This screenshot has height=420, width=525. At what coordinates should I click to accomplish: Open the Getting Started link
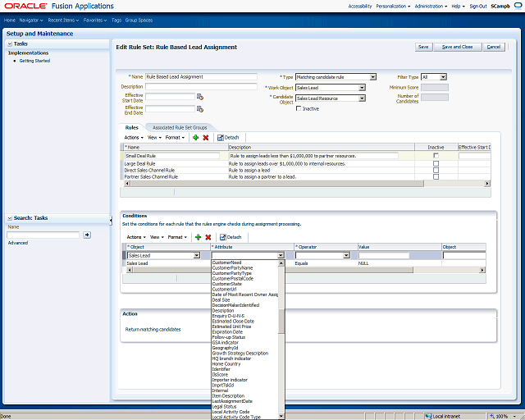pyautogui.click(x=34, y=61)
